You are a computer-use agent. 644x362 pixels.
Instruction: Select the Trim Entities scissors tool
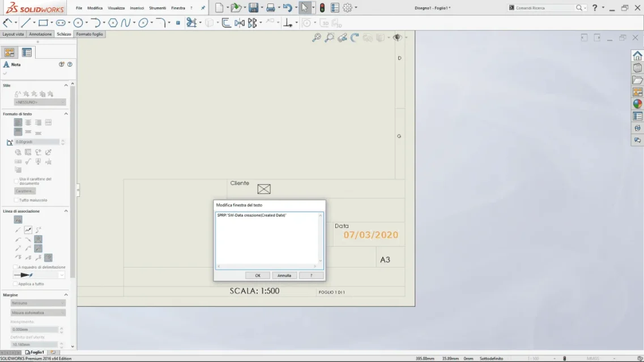(191, 23)
